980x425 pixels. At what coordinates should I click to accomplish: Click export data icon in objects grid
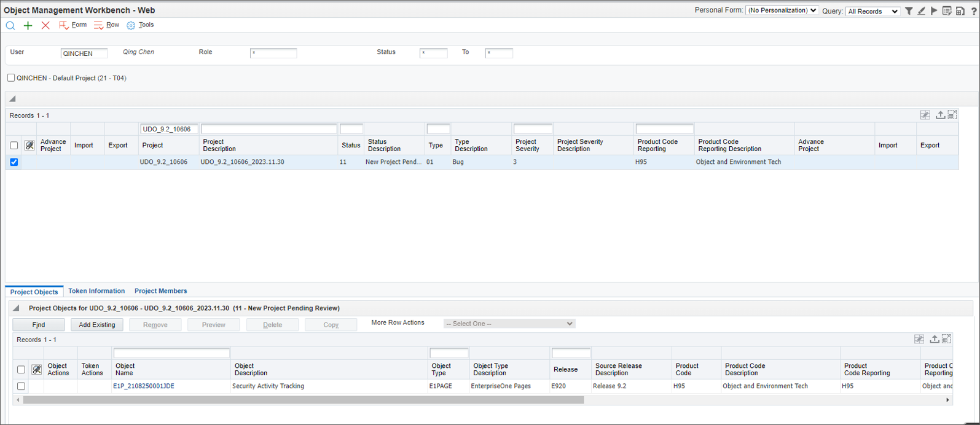pyautogui.click(x=935, y=339)
